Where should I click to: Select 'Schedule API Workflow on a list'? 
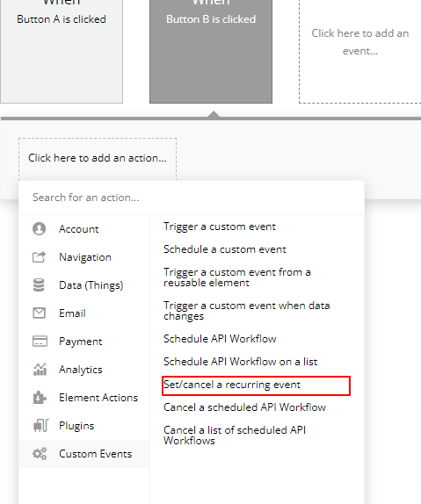tap(241, 362)
